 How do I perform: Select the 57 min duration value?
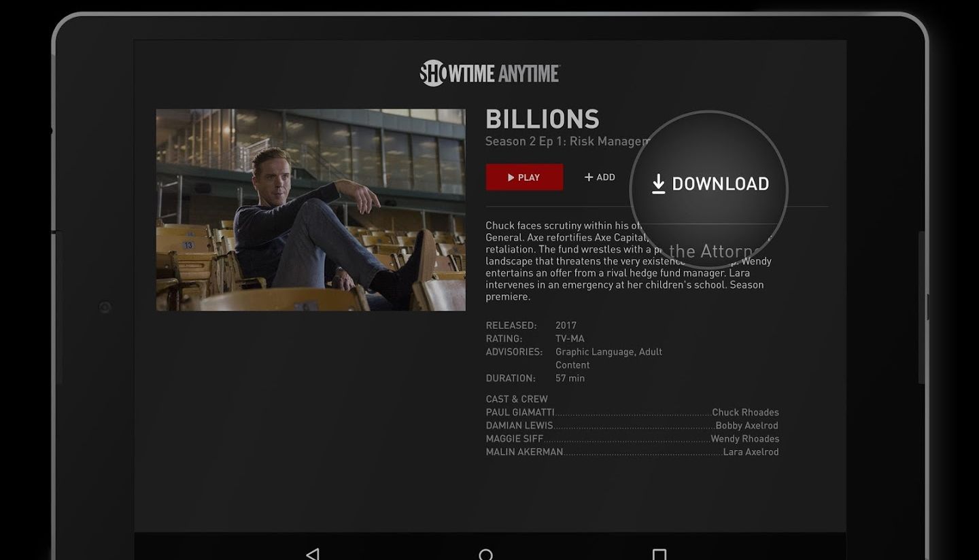click(570, 379)
